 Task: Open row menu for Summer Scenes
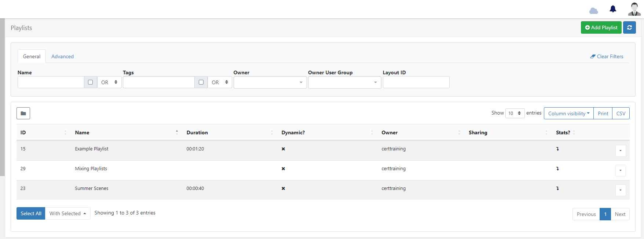pos(620,190)
